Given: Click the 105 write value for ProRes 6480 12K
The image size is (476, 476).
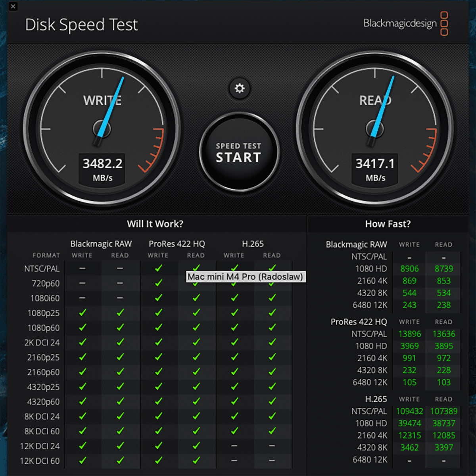Looking at the screenshot, I should coord(409,382).
